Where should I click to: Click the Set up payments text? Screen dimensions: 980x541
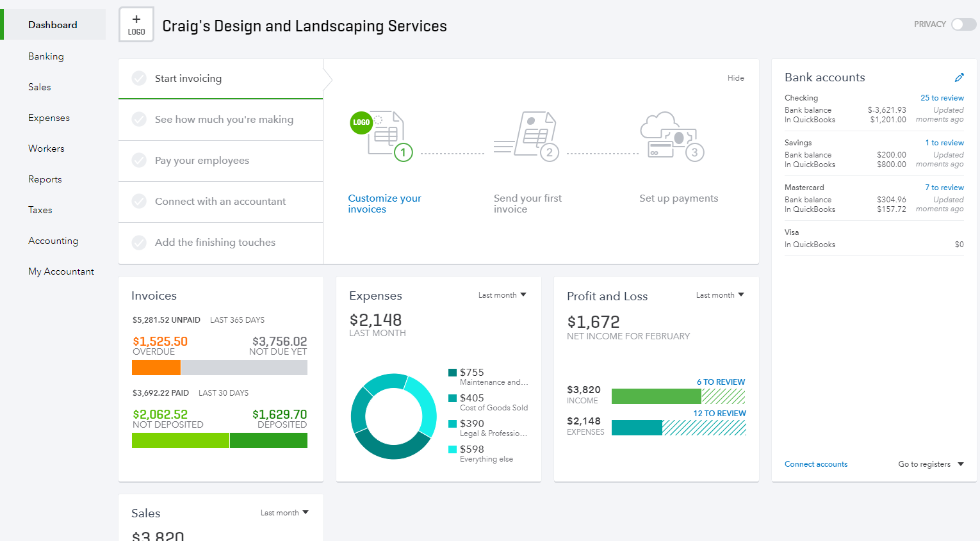click(x=678, y=198)
